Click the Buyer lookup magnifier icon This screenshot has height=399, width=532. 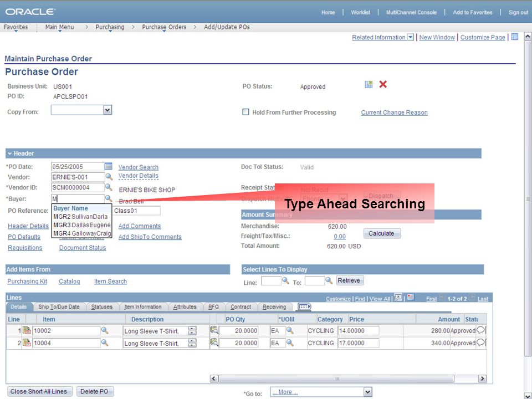(109, 198)
